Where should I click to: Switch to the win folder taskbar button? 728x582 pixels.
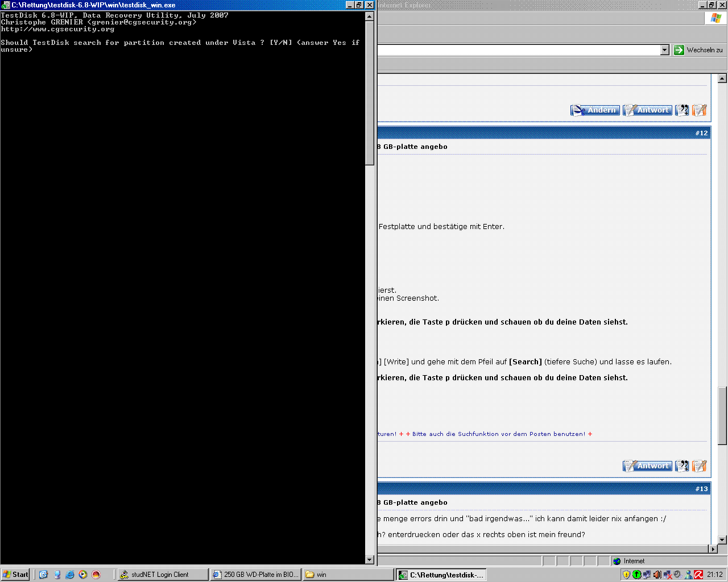pos(348,575)
